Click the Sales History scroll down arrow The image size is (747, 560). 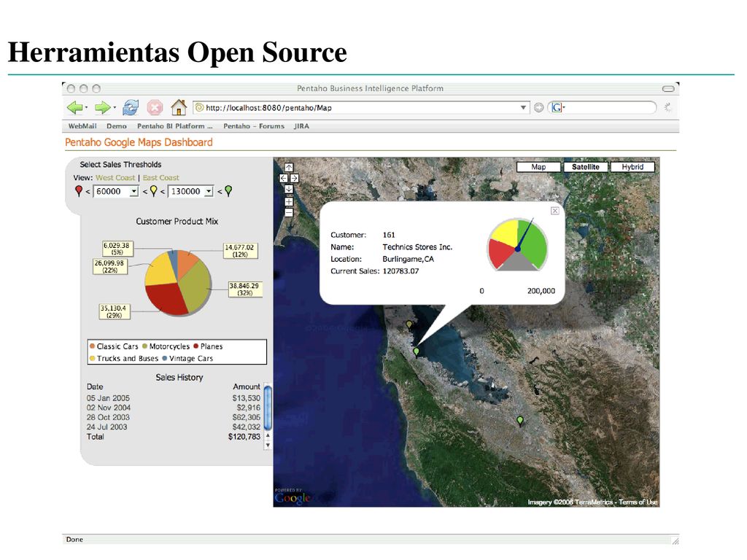tap(268, 446)
